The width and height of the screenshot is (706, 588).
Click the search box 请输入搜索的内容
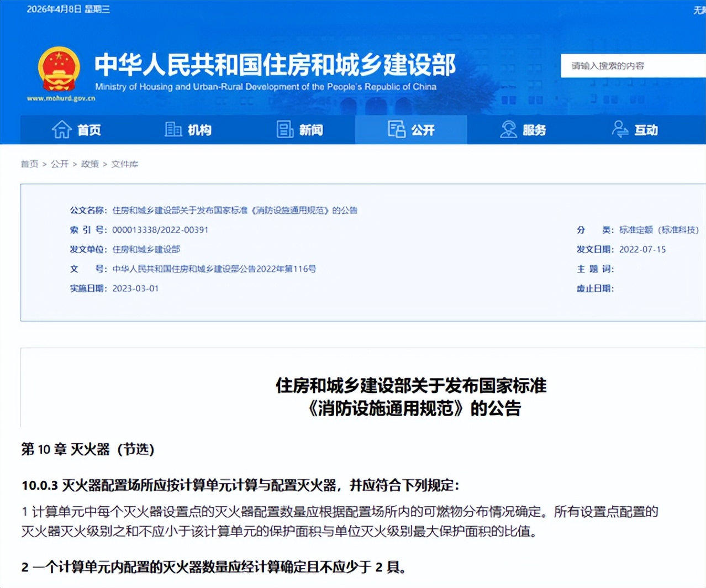tap(633, 66)
